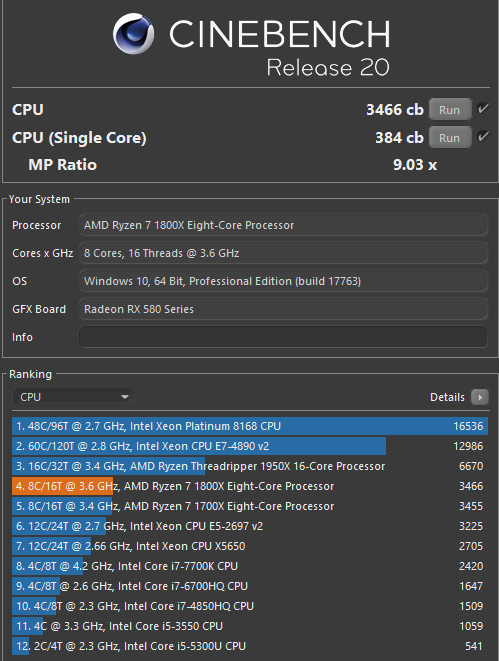Viewport: 499px width, 661px height.
Task: Select the Core i7-7700K ranking entry
Action: [250, 566]
